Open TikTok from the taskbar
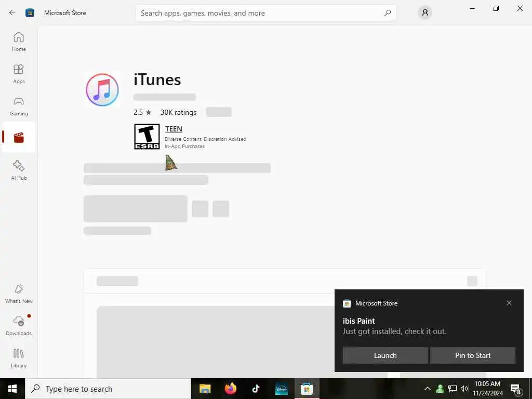Viewport: 532px width, 399px height. (256, 389)
